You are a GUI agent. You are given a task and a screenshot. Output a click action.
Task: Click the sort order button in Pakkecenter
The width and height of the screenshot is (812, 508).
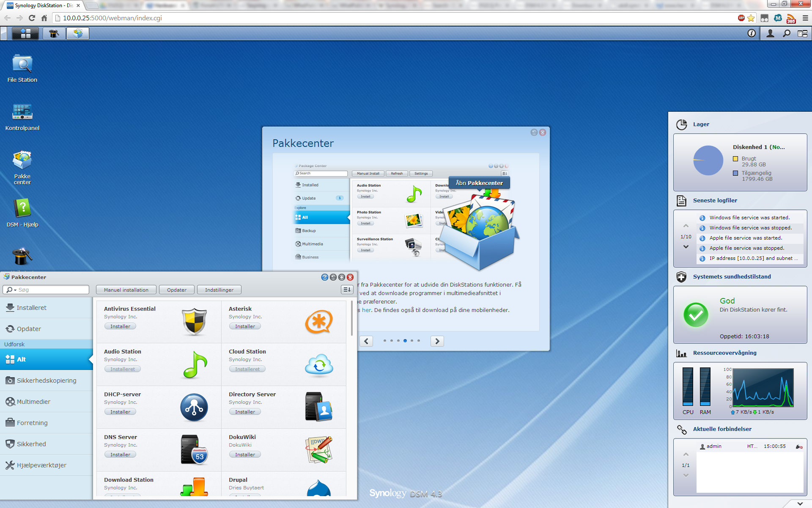pos(347,290)
